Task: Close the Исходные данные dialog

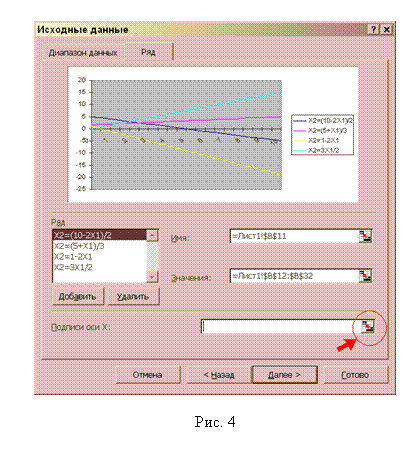Action: tap(386, 30)
